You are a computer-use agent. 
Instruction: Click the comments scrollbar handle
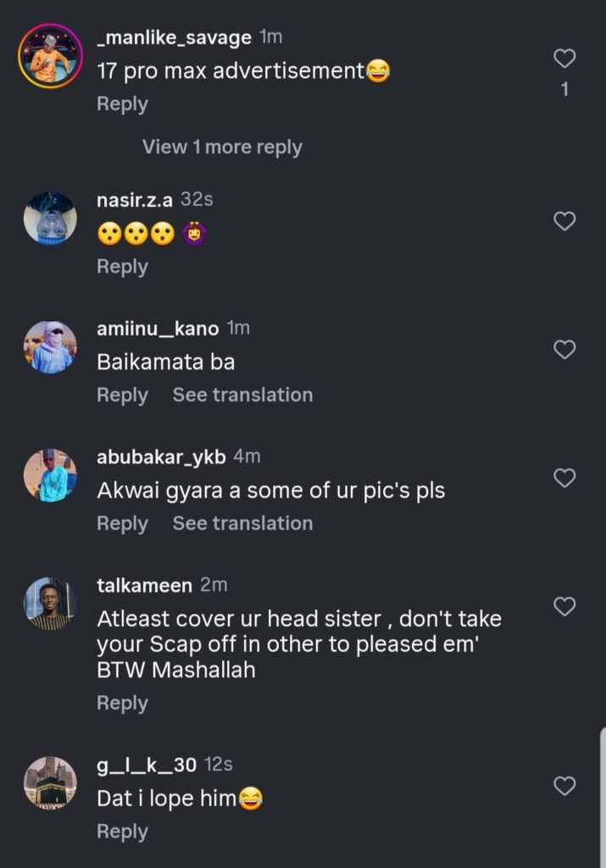point(602,797)
